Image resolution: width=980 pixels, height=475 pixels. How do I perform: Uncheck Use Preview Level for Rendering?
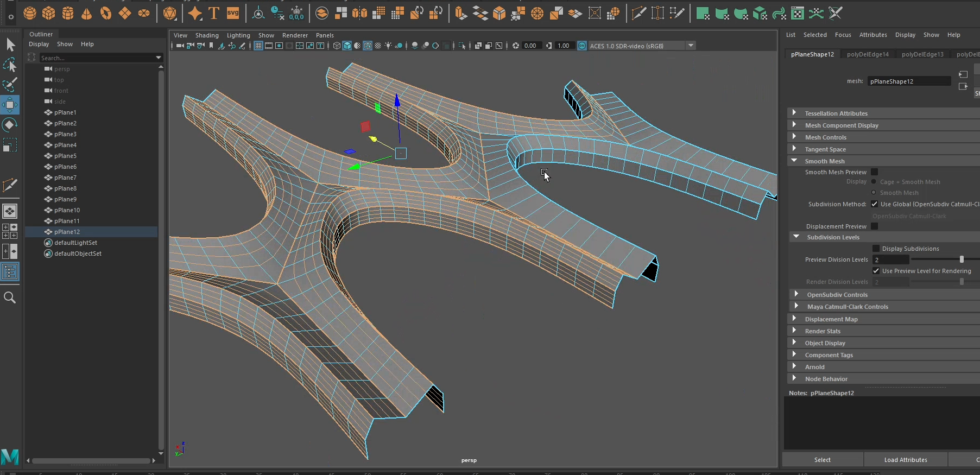(x=876, y=271)
